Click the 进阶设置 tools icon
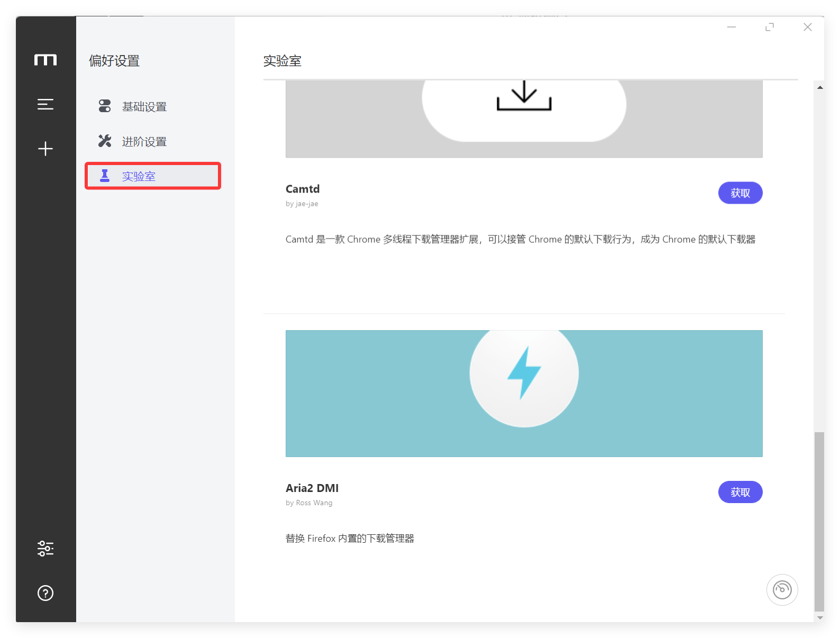Screen dimensions: 840x638 [x=105, y=141]
